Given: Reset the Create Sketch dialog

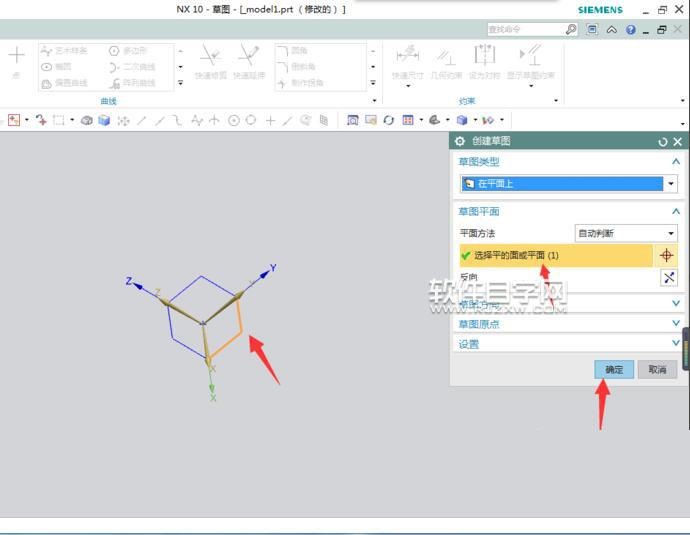Looking at the screenshot, I should [x=662, y=142].
